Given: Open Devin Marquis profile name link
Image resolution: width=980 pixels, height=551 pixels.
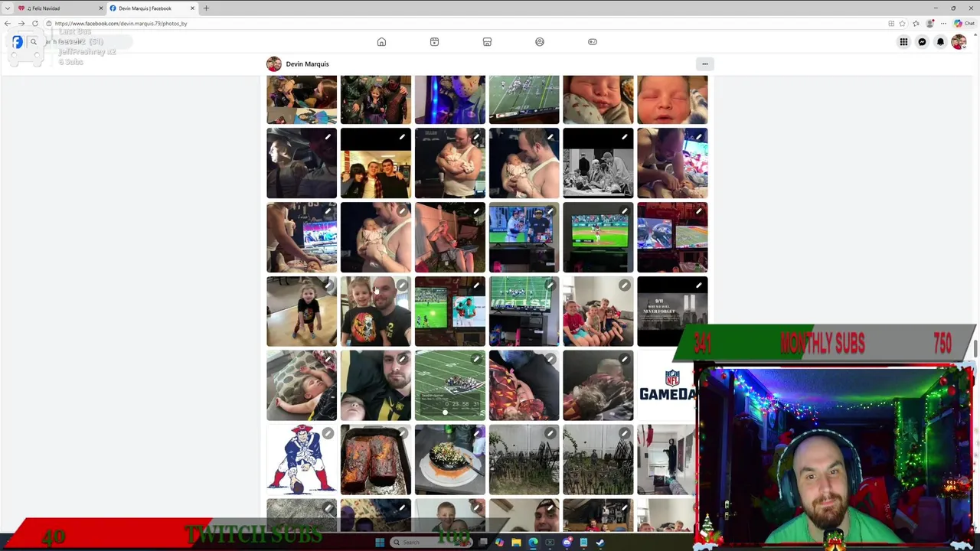Looking at the screenshot, I should (x=307, y=64).
